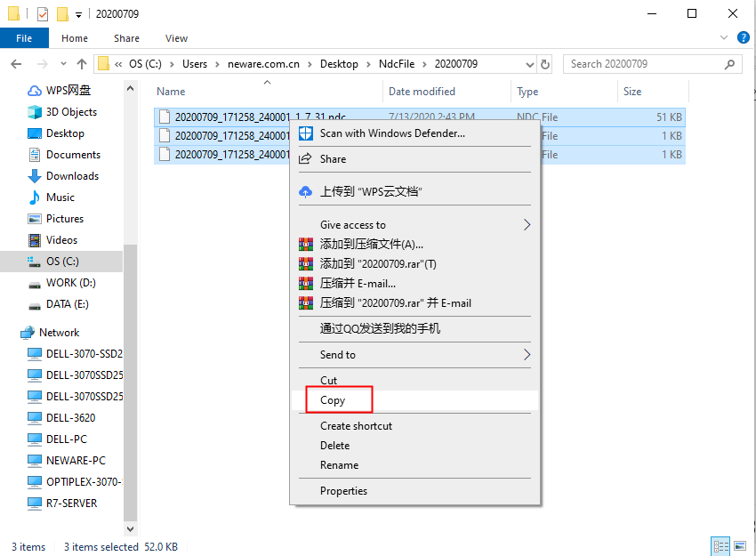
Task: Open Downloads in navigation pane
Action: click(x=72, y=176)
